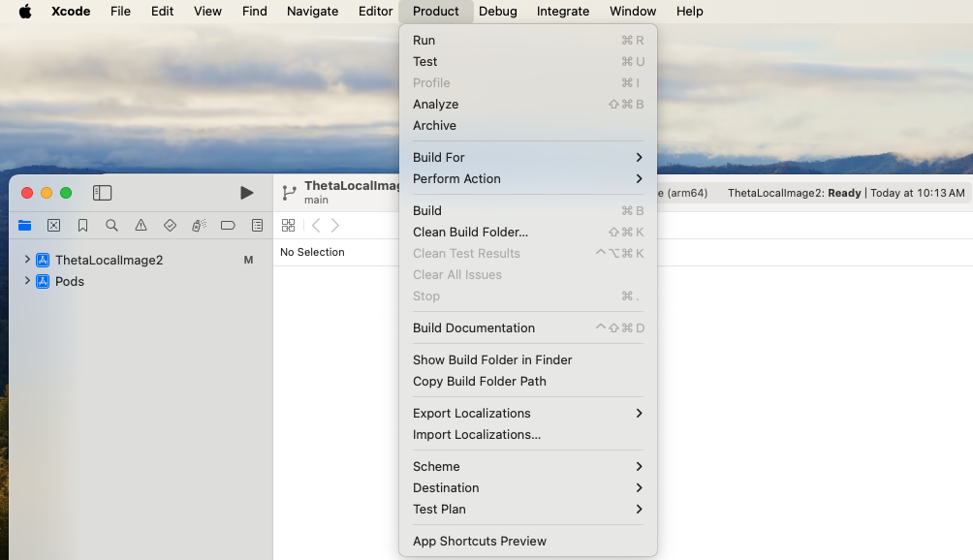Select Import Localizations menu item

click(x=528, y=435)
